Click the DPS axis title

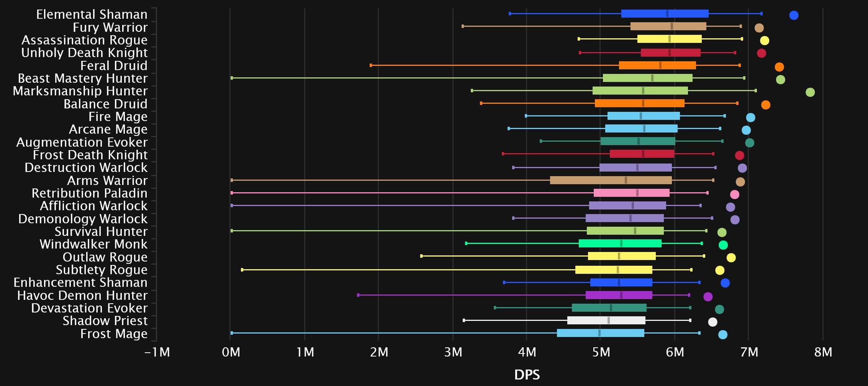(527, 375)
